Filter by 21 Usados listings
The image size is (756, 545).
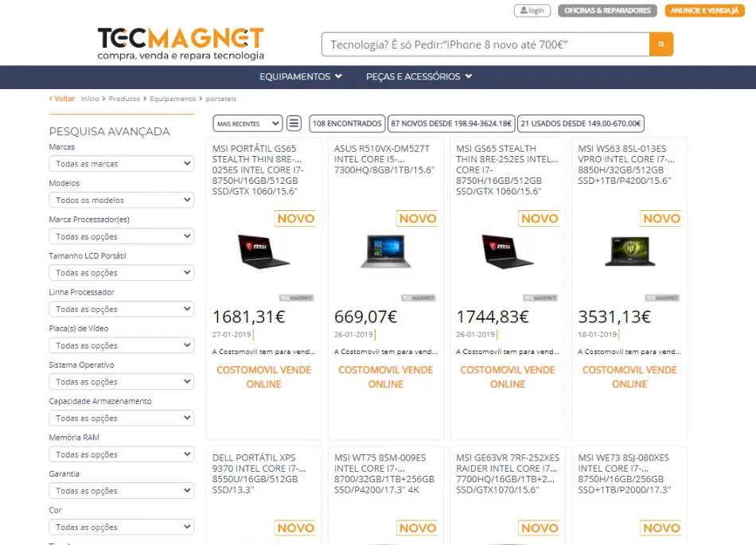[x=580, y=123]
